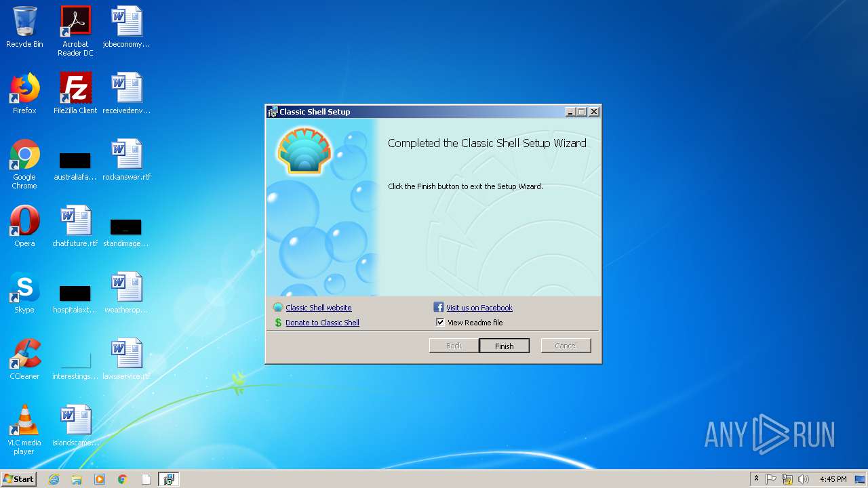Click the Show desktop button at taskbar end
The width and height of the screenshot is (868, 488).
861,479
